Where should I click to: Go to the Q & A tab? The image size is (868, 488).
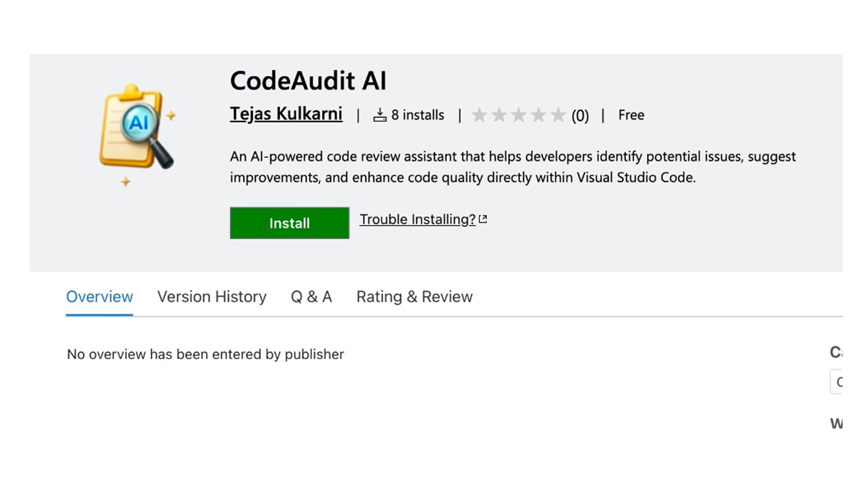coord(311,297)
